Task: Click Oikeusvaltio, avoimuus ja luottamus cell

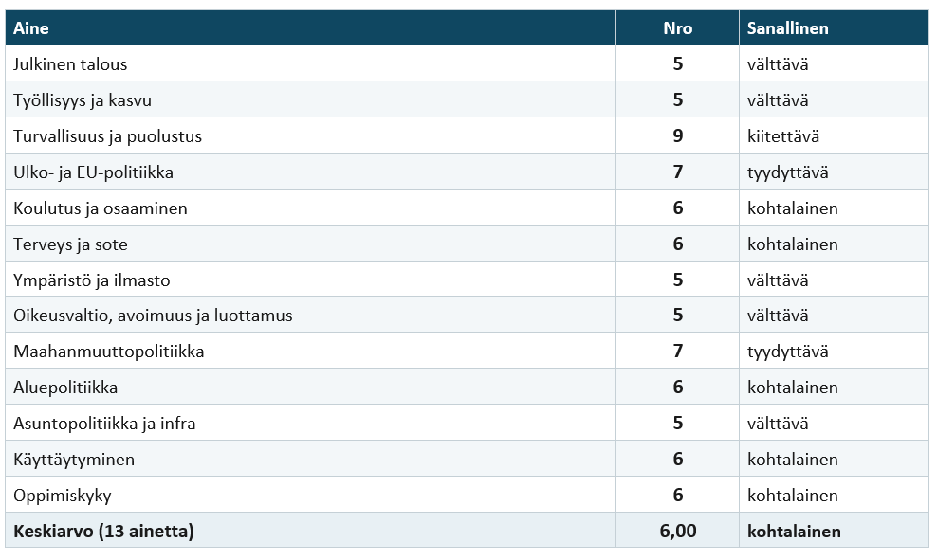Action: (310, 316)
